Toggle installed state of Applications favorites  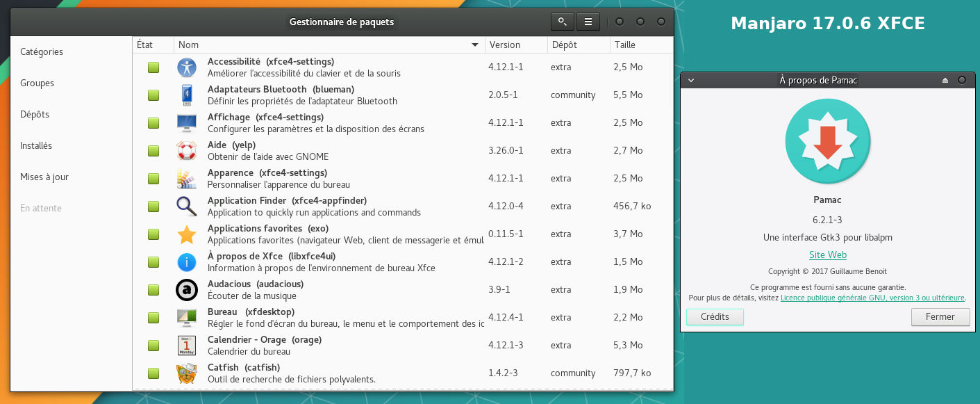coord(153,234)
